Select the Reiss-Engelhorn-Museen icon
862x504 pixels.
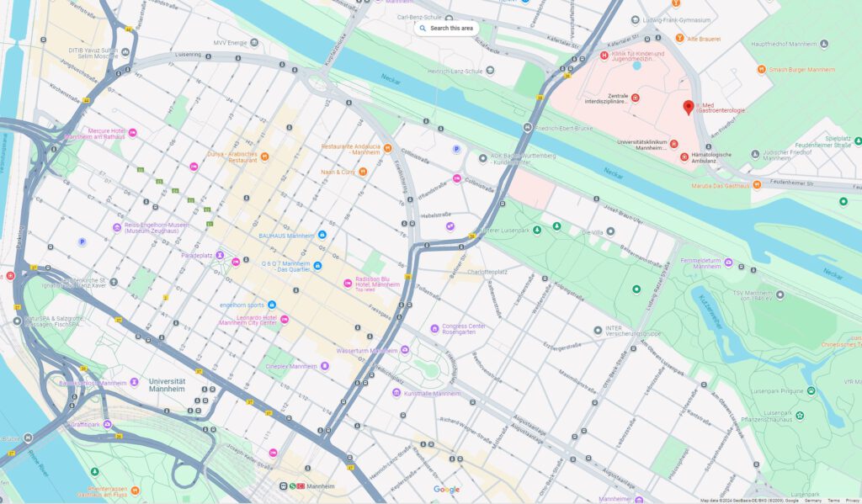click(117, 227)
